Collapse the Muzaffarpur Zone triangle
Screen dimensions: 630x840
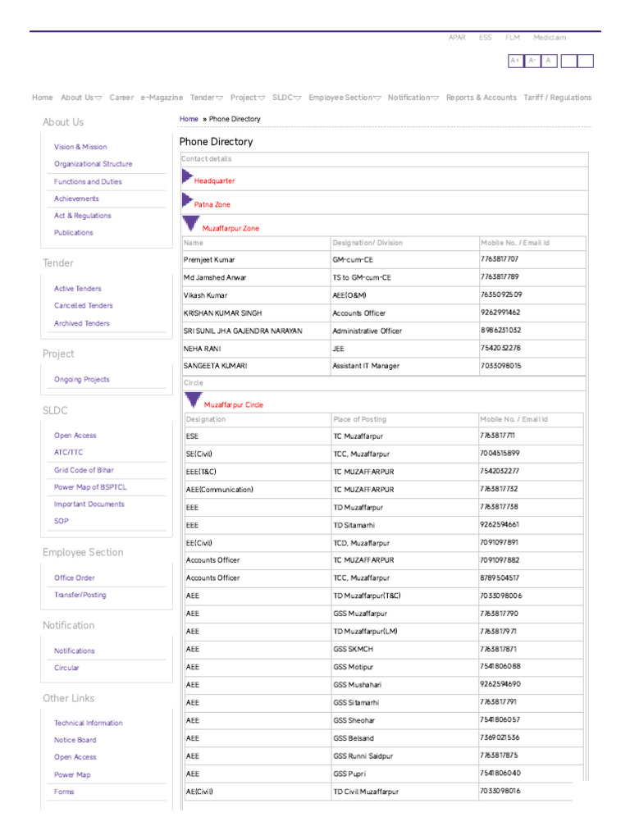[x=191, y=223]
